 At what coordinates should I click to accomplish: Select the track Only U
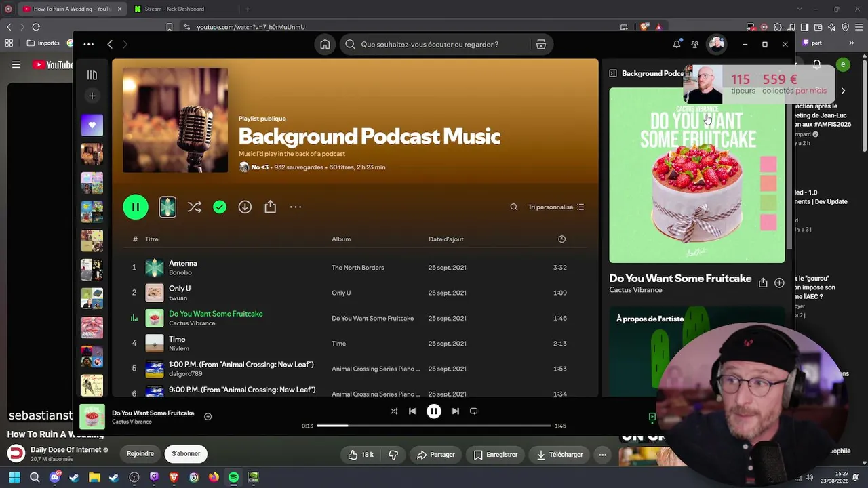355,293
